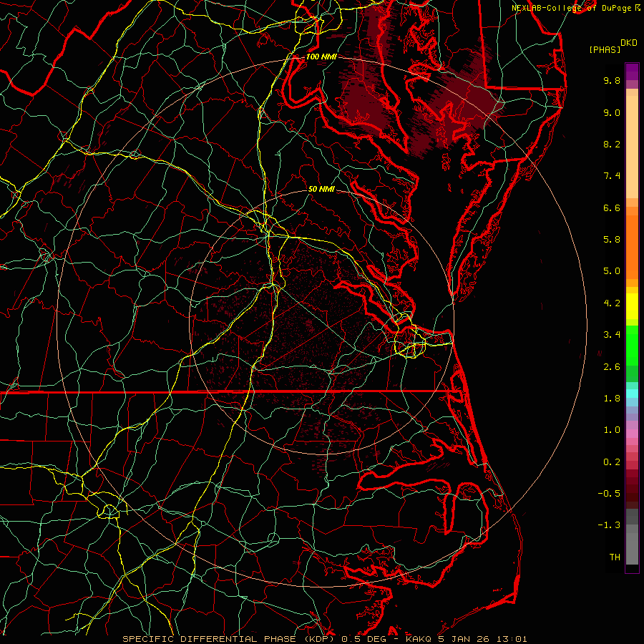Select the -0.5 scale label
The width and height of the screenshot is (644, 644).
tap(609, 494)
